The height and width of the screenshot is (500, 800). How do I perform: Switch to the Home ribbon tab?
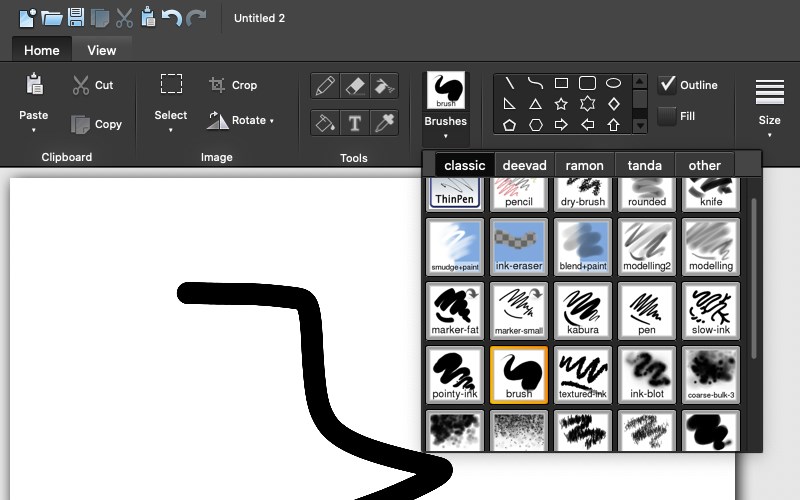[42, 50]
